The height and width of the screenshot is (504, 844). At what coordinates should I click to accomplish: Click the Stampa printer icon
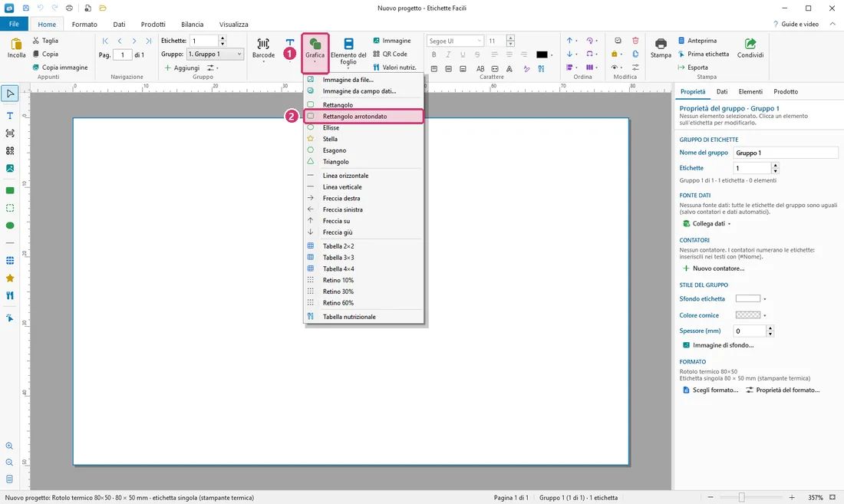(x=661, y=48)
